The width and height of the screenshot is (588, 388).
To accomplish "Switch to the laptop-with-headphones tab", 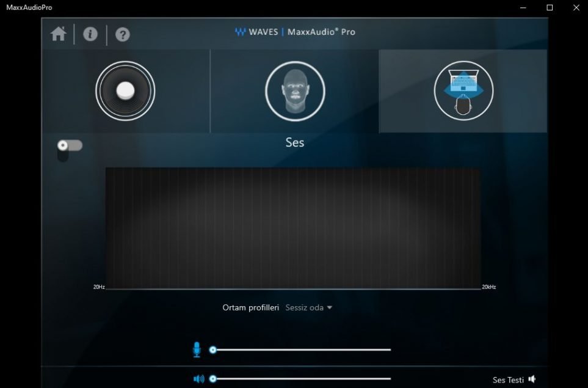I will [463, 90].
